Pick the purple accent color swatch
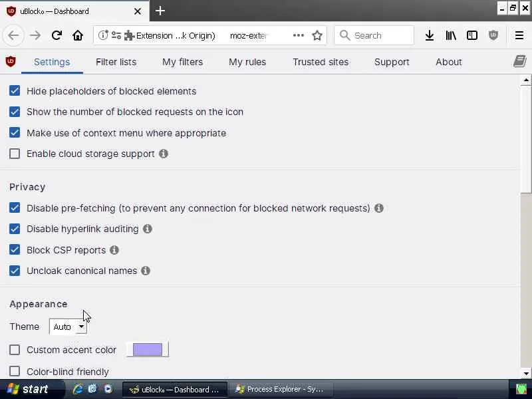The image size is (532, 399). (147, 350)
